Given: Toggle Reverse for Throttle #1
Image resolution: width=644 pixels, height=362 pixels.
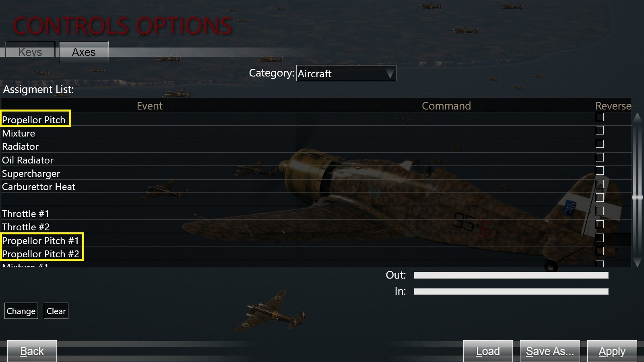Looking at the screenshot, I should pos(600,211).
